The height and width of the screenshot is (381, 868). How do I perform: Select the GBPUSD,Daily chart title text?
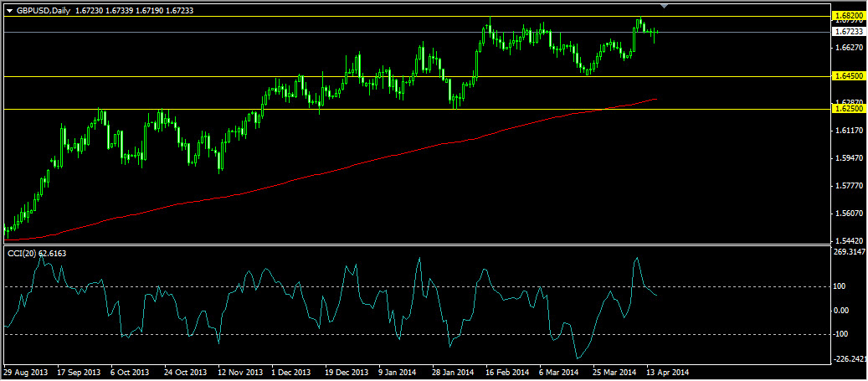[44, 10]
